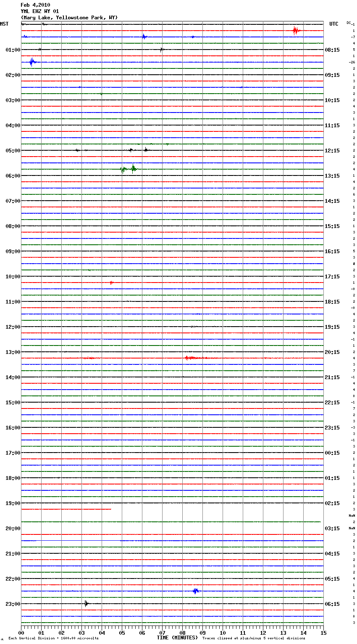
Task: Click the end of the truncated red trace at 19:15 MST
Action: 111,509
